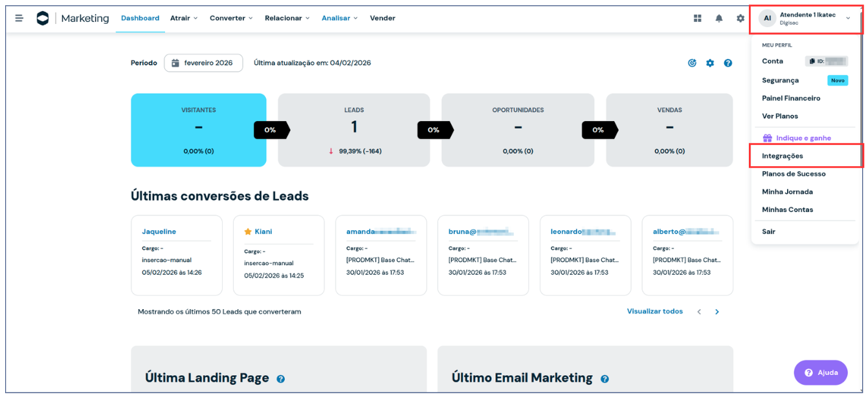Click help icon beside Última Landing Page

[280, 379]
